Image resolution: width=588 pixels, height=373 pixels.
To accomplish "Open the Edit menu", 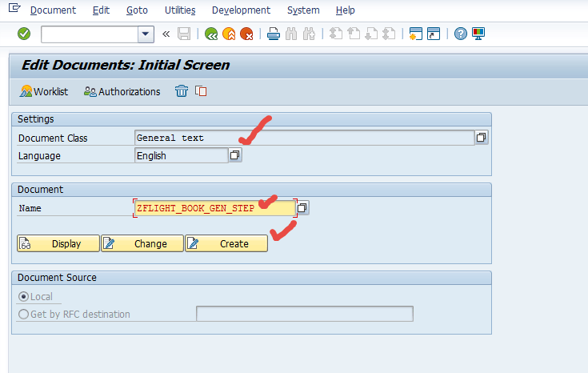I will pos(101,10).
